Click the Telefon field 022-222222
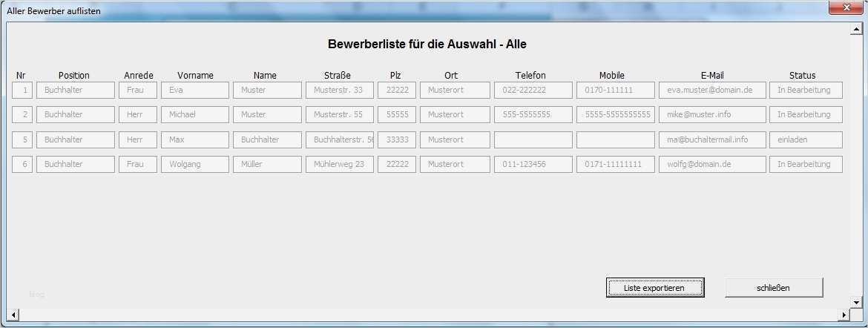Viewport: 868px width, 328px height. point(533,90)
